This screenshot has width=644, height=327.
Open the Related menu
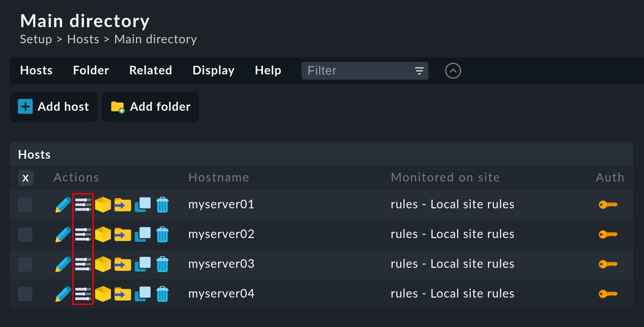coord(151,70)
